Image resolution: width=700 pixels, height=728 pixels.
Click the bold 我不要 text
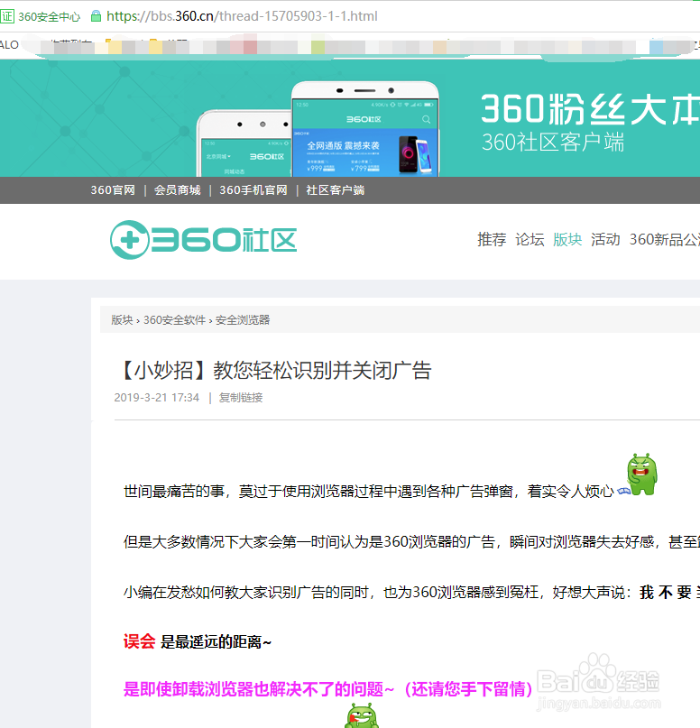(x=666, y=592)
